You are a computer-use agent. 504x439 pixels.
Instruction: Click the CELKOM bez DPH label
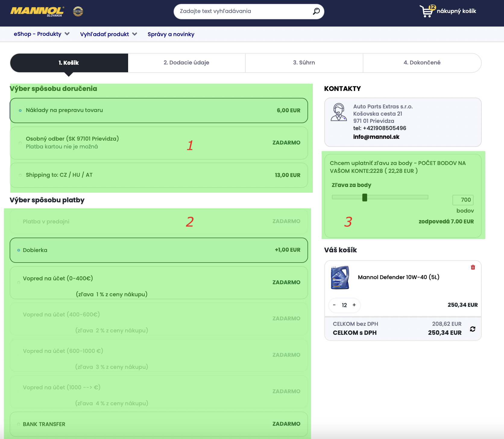pos(355,324)
